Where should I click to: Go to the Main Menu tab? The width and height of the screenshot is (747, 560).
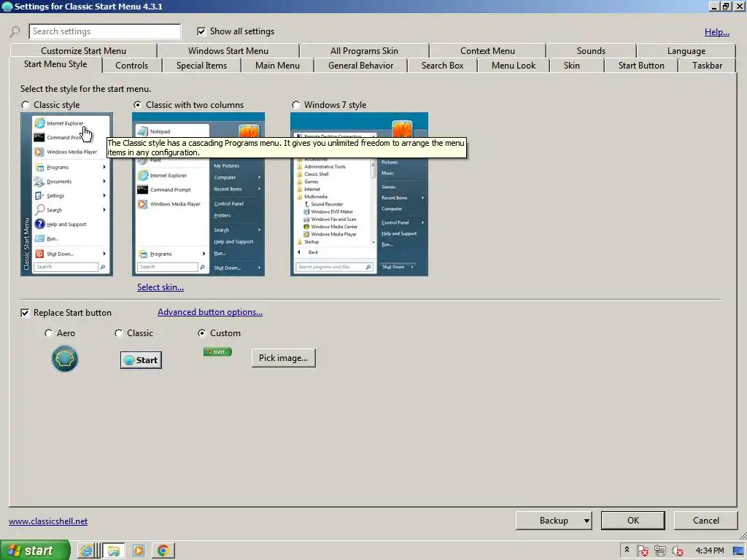pyautogui.click(x=277, y=66)
